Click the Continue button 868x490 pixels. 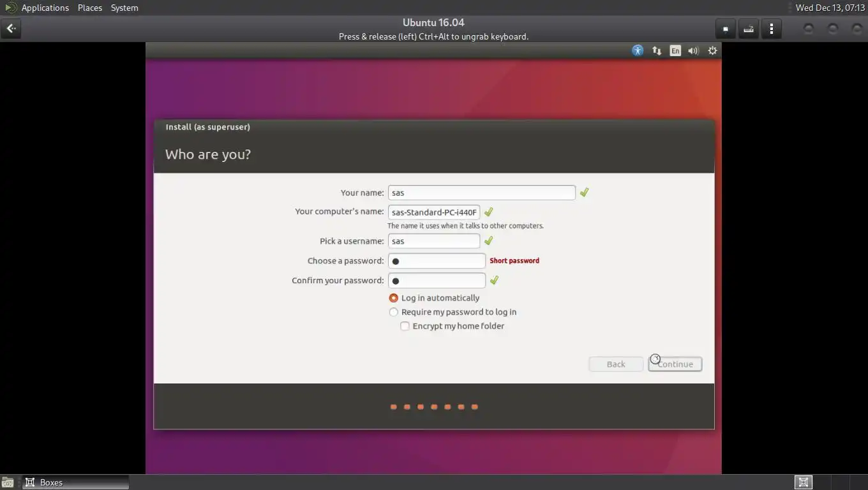point(675,364)
